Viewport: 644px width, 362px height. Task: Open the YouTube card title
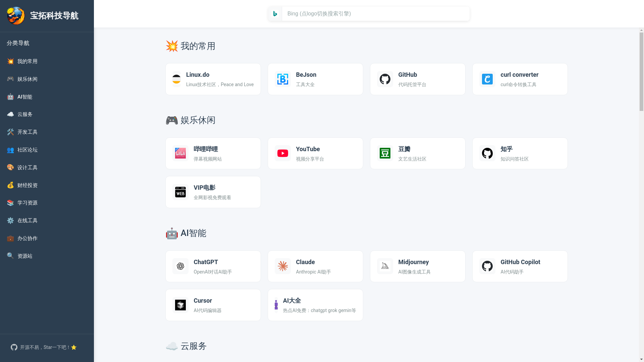[x=308, y=149]
